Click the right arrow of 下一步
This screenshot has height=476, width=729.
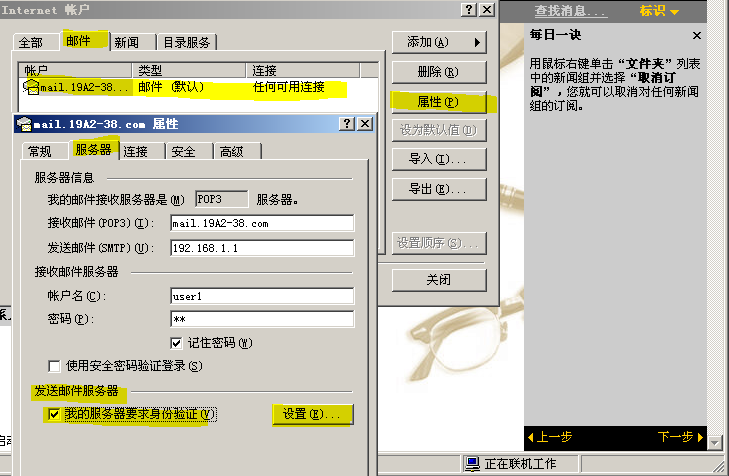700,437
